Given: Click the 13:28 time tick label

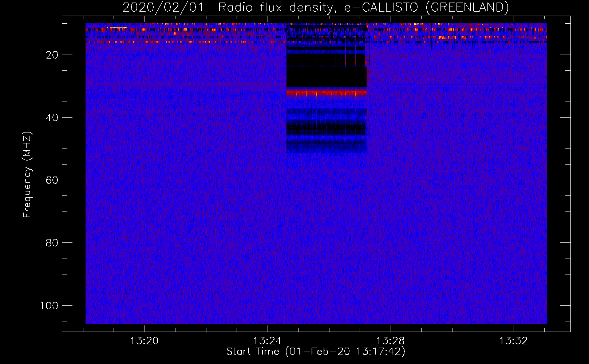Looking at the screenshot, I should click(x=390, y=341).
